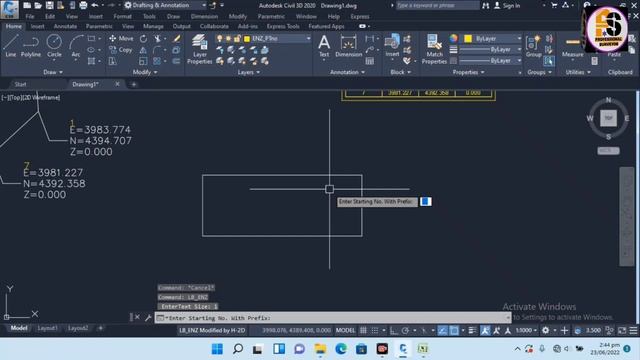Click the Plot printer icon
The width and height of the screenshot is (640, 360).
(83, 5)
